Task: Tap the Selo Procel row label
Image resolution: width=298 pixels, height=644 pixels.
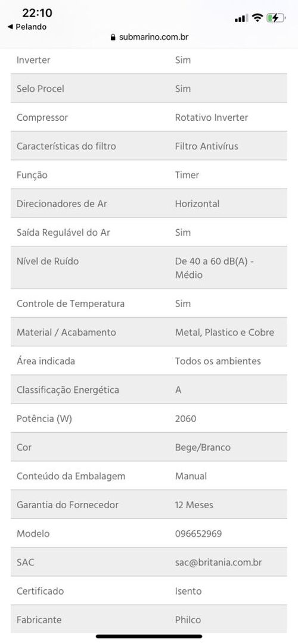Action: (x=41, y=89)
